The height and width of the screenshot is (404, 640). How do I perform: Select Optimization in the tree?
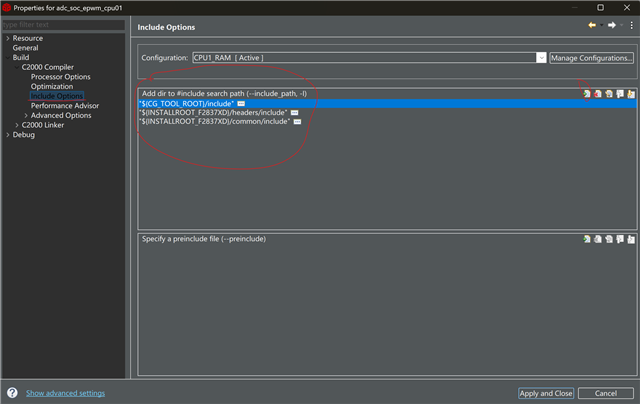[x=52, y=87]
